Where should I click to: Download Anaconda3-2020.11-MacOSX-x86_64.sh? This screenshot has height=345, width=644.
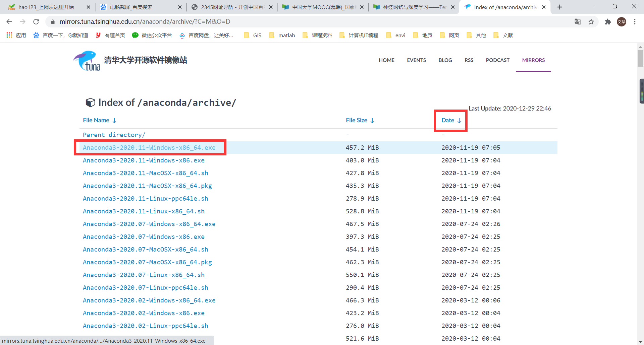click(x=146, y=173)
